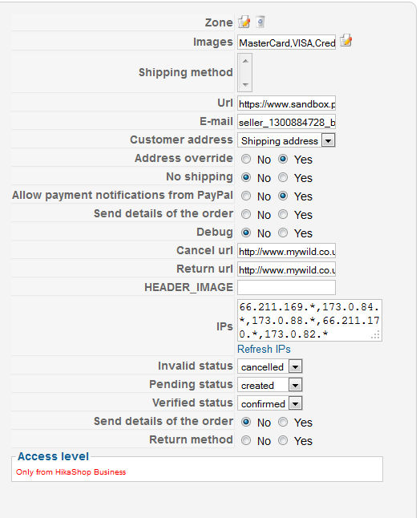This screenshot has height=518, width=420.
Task: Click the IPs textarea resize grip
Action: tap(375, 335)
